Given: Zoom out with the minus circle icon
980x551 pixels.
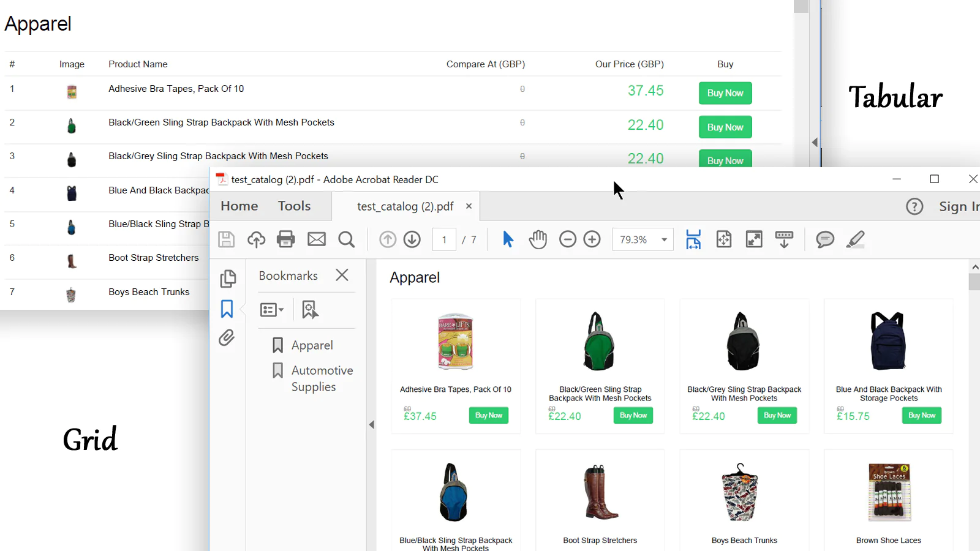Looking at the screenshot, I should (568, 239).
